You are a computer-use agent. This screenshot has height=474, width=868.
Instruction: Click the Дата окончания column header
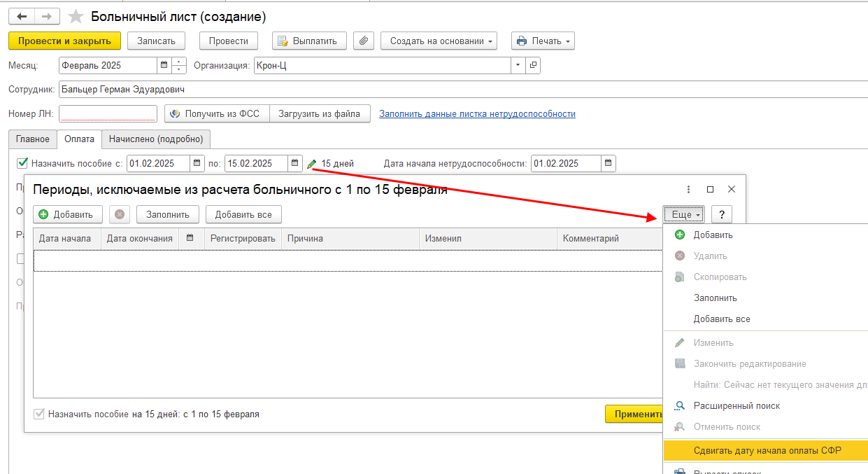[x=140, y=238]
